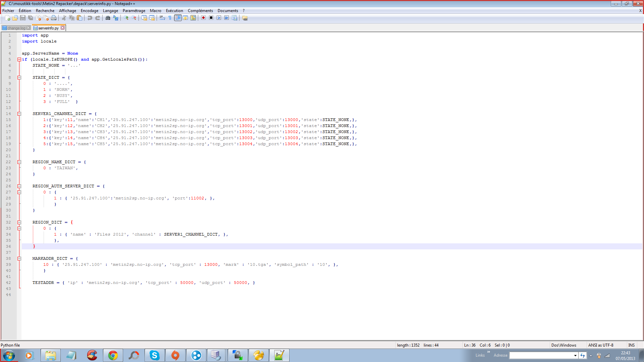Start macro recording with red dot icon
The image size is (644, 362).
203,18
